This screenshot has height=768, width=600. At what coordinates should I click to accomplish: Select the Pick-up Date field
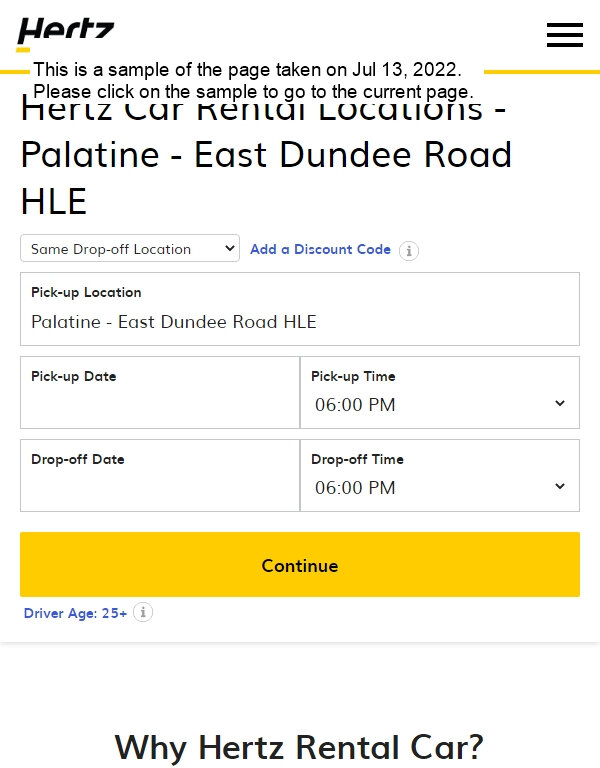(160, 393)
